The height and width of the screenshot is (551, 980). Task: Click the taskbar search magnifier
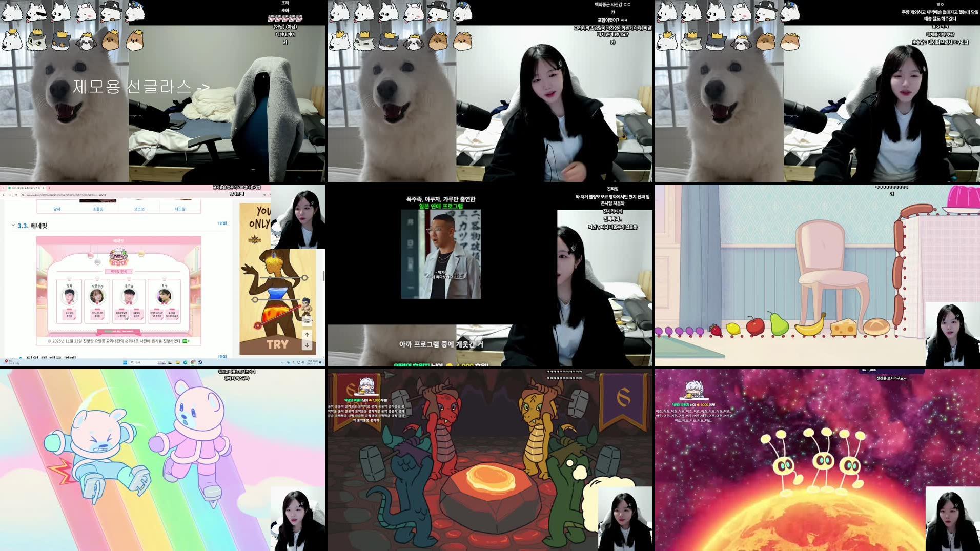pos(132,361)
